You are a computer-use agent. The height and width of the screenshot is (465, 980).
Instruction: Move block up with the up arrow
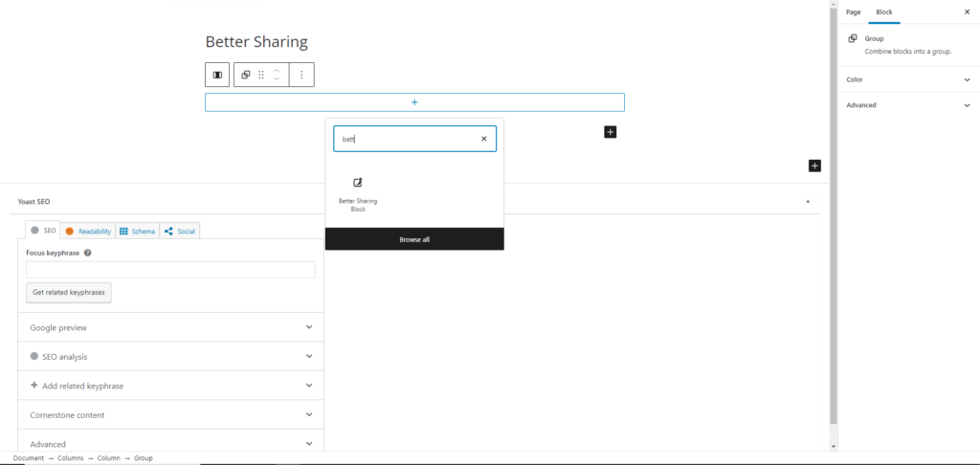pyautogui.click(x=277, y=70)
